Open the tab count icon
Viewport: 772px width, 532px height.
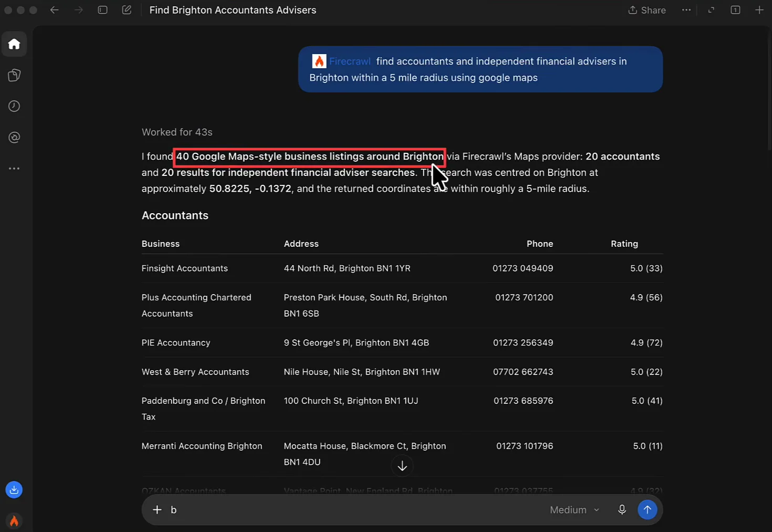click(735, 10)
